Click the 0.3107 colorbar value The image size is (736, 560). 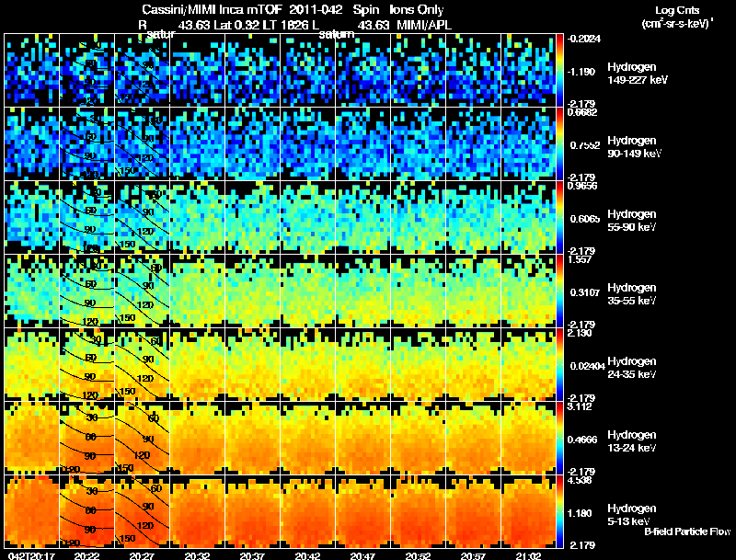click(x=585, y=292)
